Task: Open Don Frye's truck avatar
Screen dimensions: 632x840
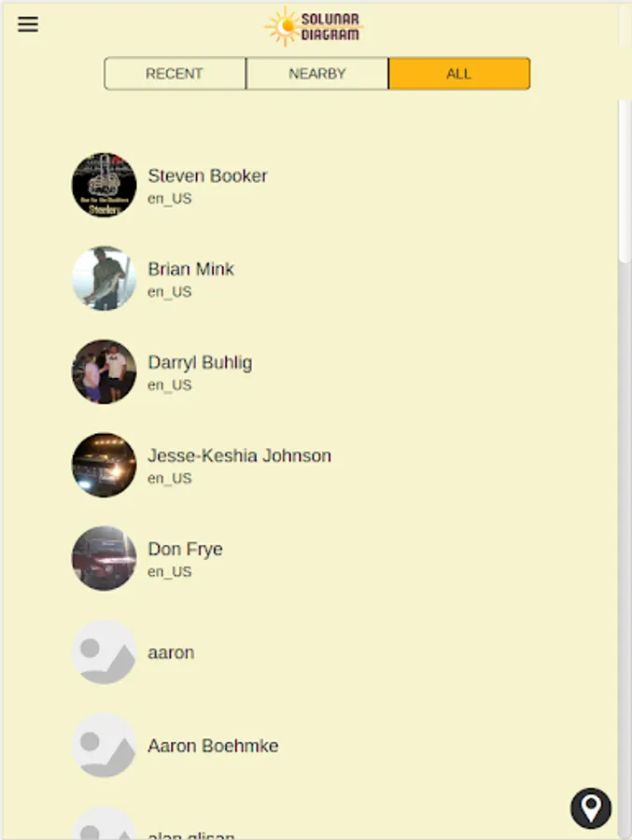Action: pyautogui.click(x=104, y=558)
